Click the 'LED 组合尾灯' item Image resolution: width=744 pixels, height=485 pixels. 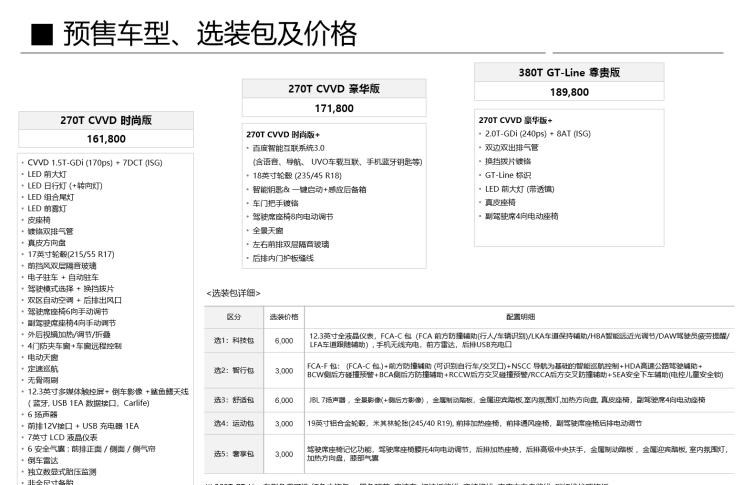(51, 197)
